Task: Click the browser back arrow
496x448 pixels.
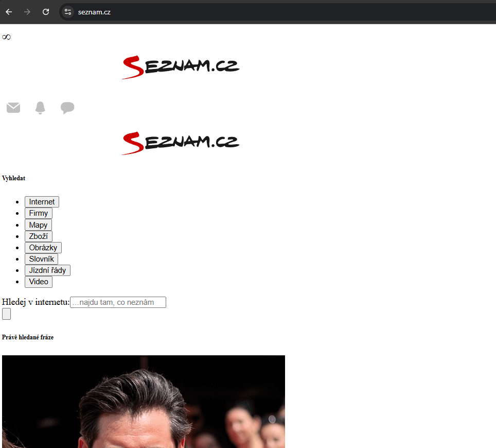Action: tap(9, 12)
